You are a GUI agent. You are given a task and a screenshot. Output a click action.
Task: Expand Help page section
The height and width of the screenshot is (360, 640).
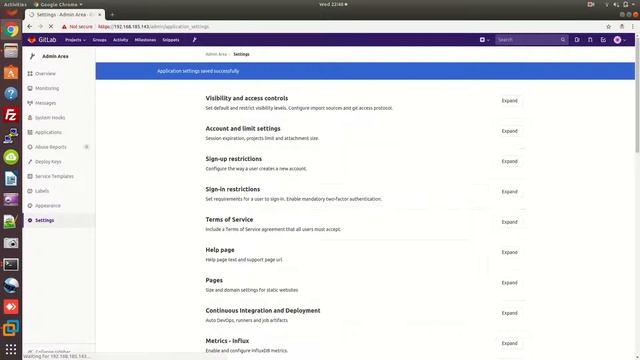[509, 252]
